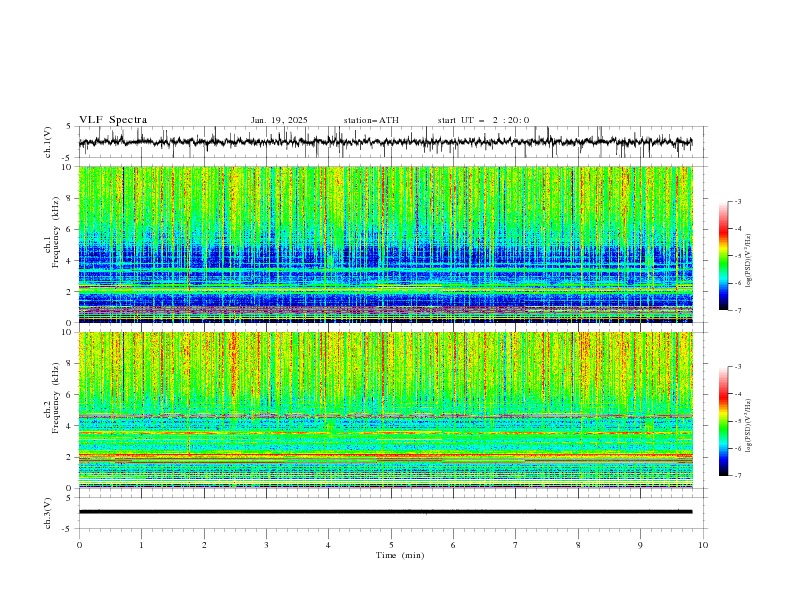792x612 pixels.
Task: Click the "6" kHz tick on ch.1 spectrogram axis
Action: coord(69,229)
